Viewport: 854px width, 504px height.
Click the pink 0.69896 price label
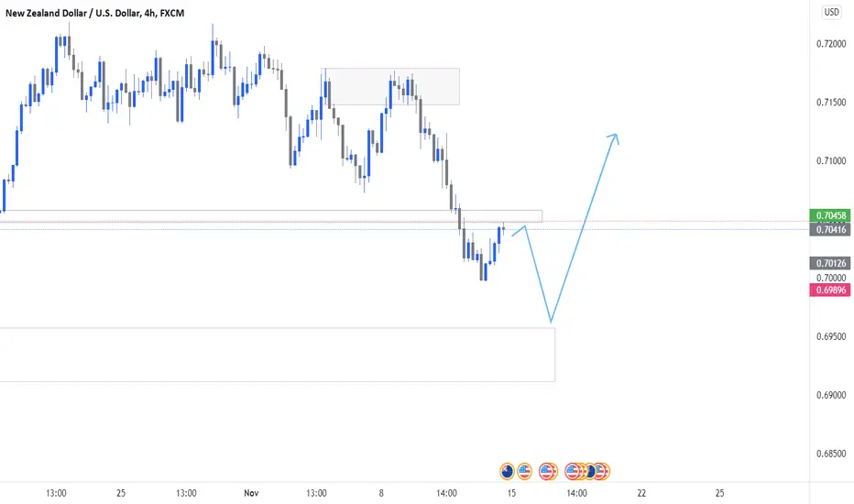pyautogui.click(x=830, y=290)
